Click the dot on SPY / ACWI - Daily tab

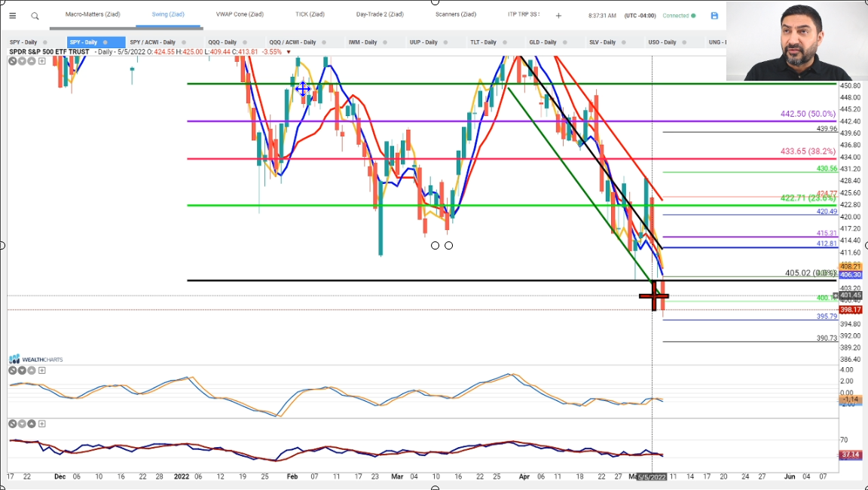[183, 42]
